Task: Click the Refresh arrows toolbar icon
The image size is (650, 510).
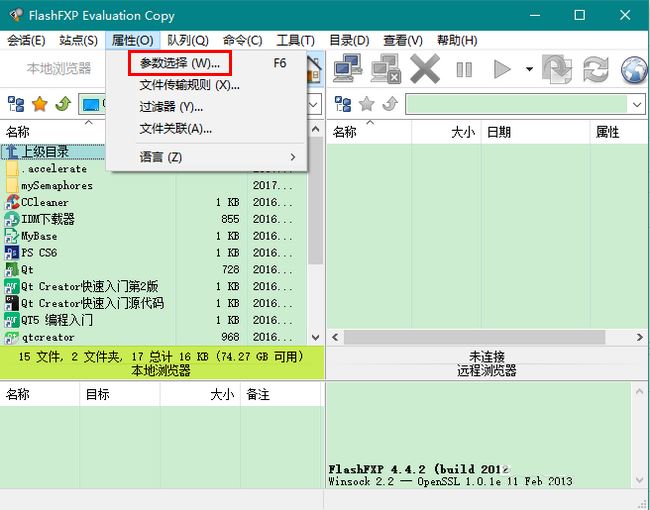Action: point(596,69)
